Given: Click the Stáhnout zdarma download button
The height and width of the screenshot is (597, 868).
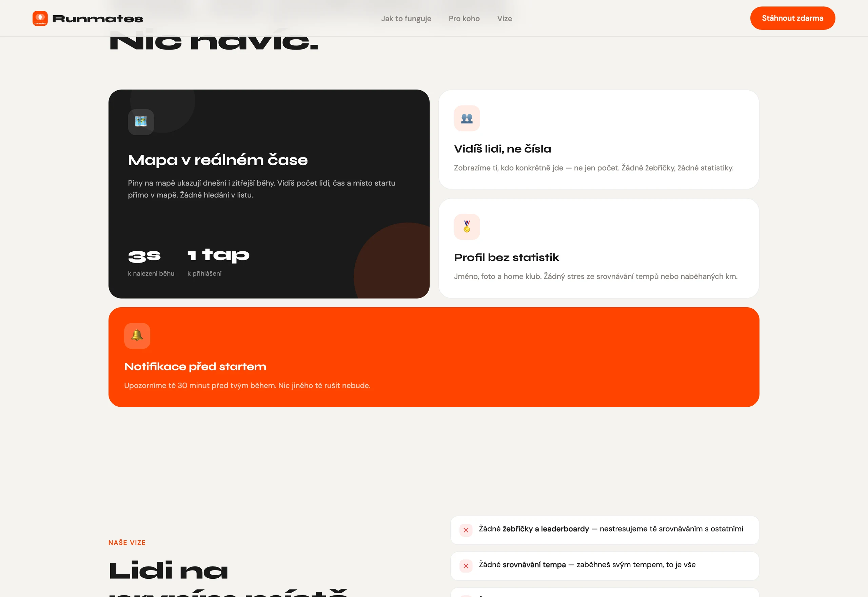Looking at the screenshot, I should (792, 18).
